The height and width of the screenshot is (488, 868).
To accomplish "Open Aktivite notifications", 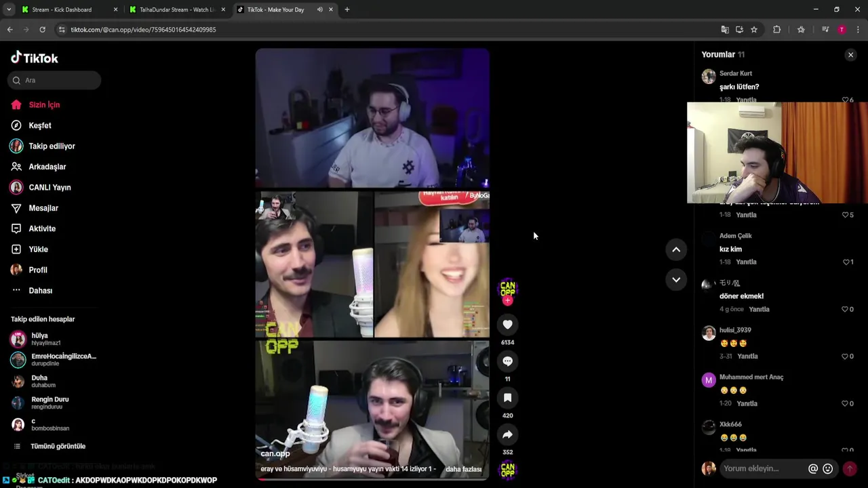I will tap(42, 229).
